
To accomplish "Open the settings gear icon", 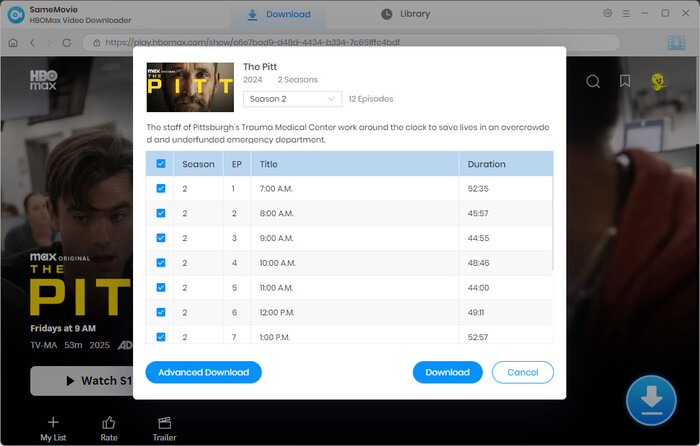I will click(608, 13).
